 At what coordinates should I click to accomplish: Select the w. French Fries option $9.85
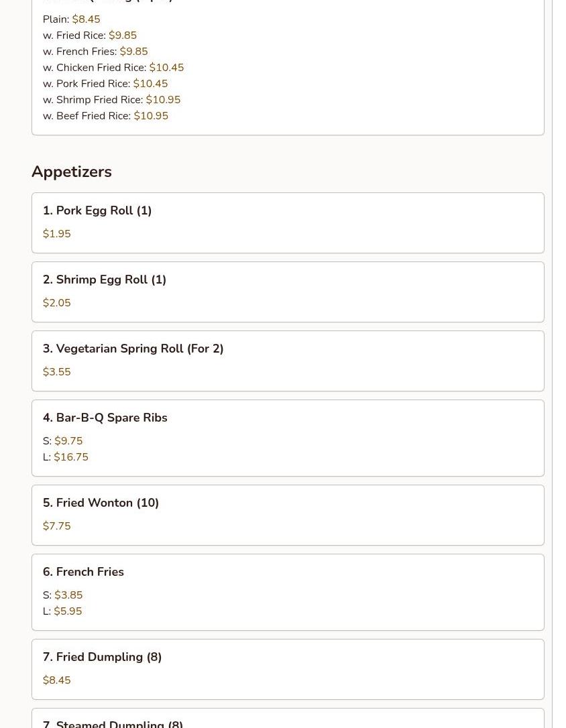[95, 52]
